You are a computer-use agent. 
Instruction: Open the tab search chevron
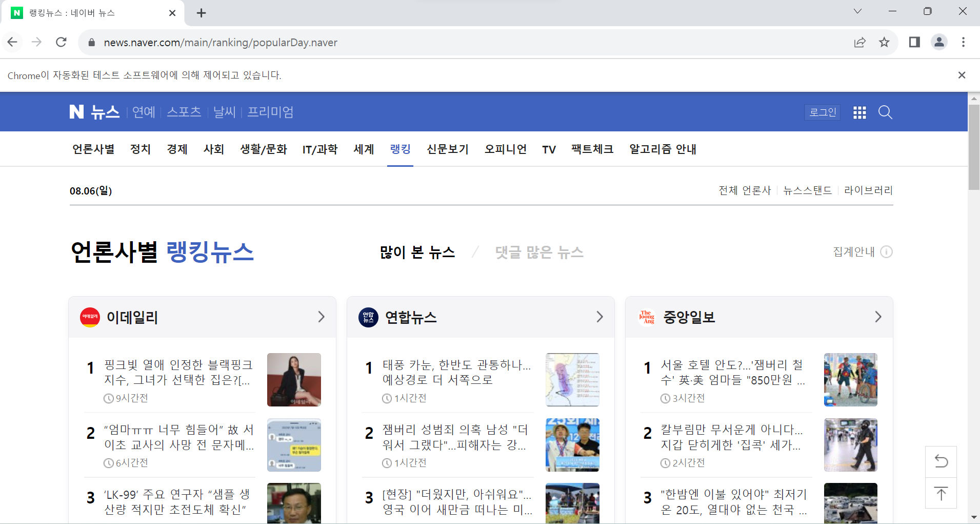(x=857, y=11)
